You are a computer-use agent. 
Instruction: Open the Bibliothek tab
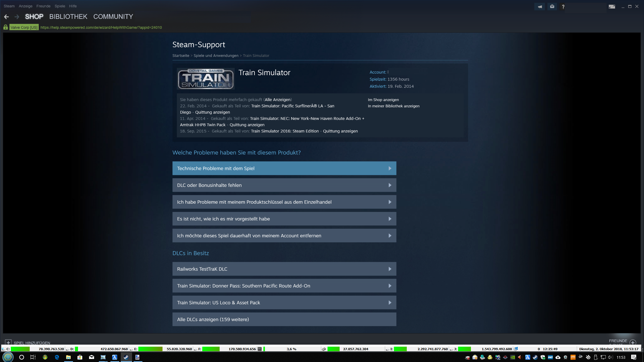coord(68,17)
